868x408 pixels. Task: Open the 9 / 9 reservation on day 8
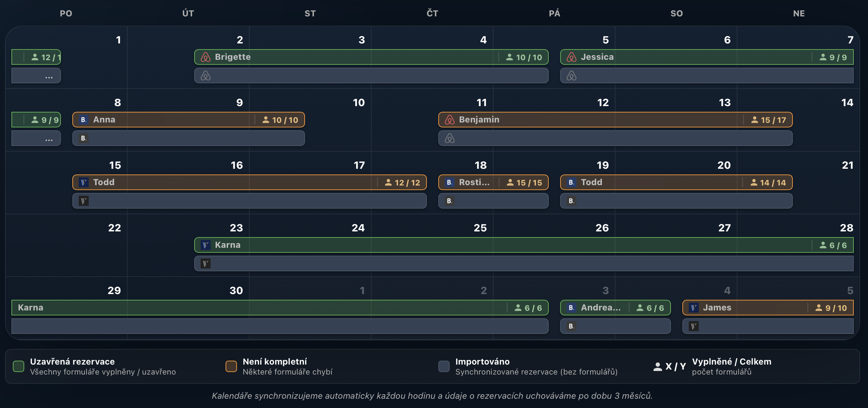click(x=36, y=120)
